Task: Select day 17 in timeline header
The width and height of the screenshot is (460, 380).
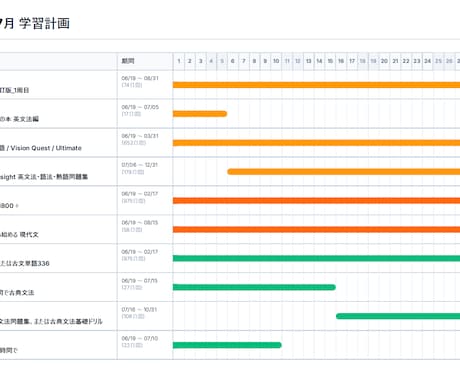Action: tap(352, 61)
